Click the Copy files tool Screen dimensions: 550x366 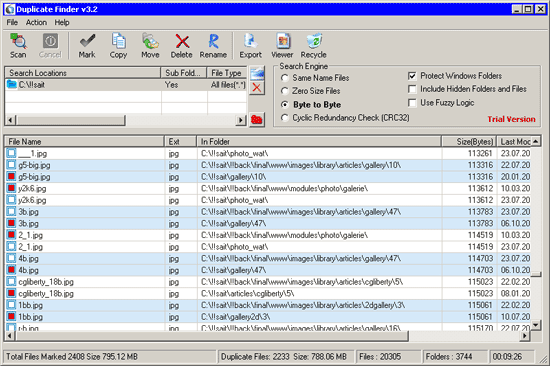[x=118, y=46]
